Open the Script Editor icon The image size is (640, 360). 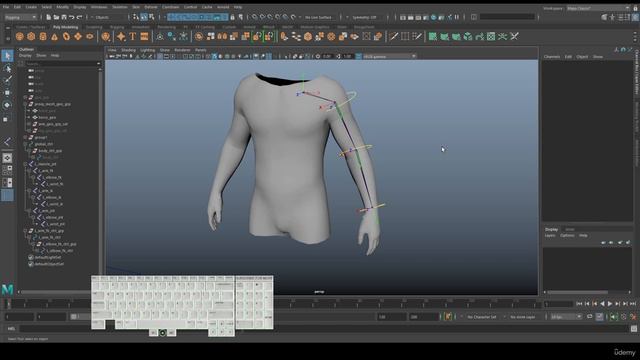click(x=633, y=328)
